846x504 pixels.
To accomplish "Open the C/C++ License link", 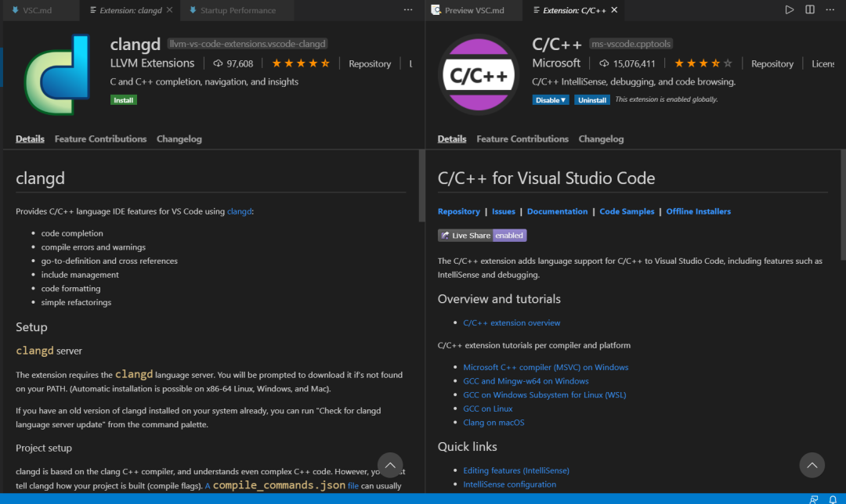I will (822, 63).
